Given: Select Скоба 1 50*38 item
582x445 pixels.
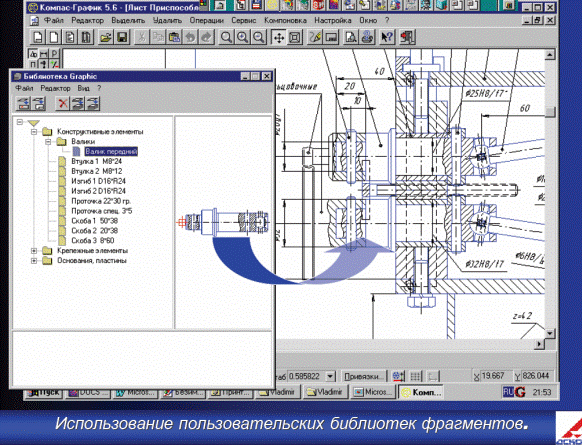Looking at the screenshot, I should 94,221.
